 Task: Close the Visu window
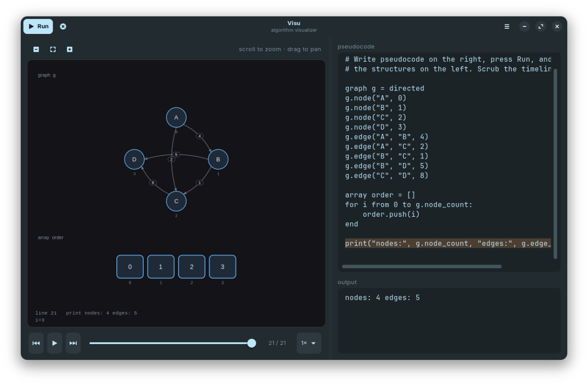coord(557,26)
